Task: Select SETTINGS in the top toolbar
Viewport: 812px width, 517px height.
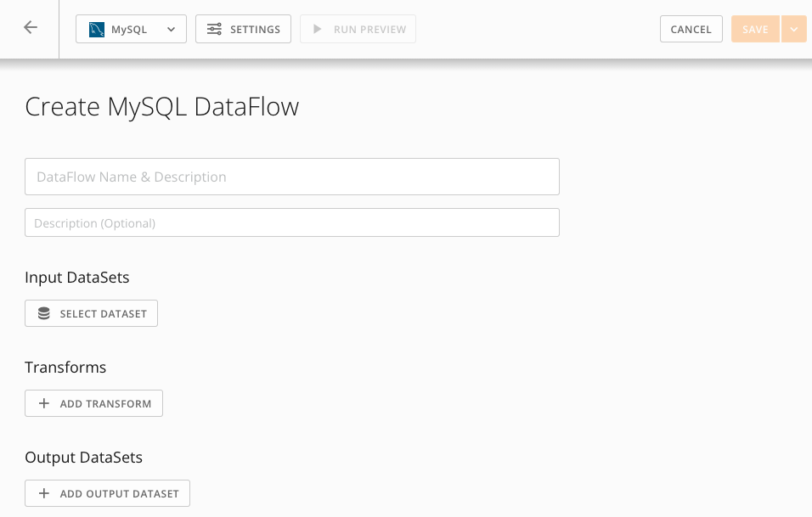Action: tap(243, 28)
